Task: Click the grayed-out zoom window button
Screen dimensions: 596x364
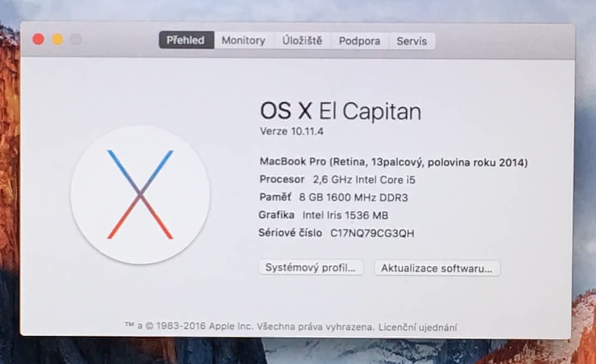Action: coord(76,40)
